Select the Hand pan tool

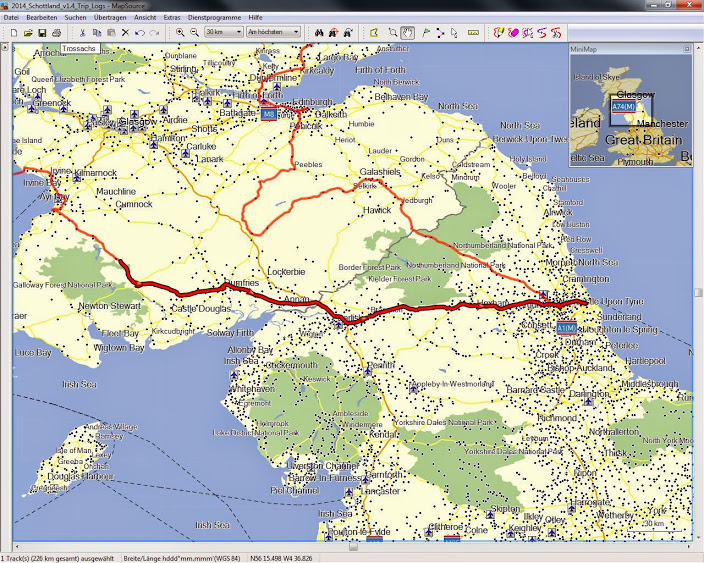click(408, 32)
